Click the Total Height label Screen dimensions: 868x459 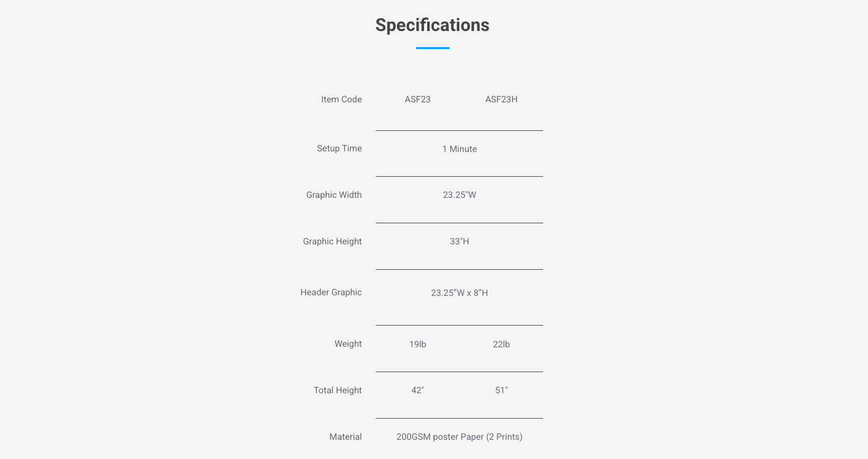pos(337,390)
